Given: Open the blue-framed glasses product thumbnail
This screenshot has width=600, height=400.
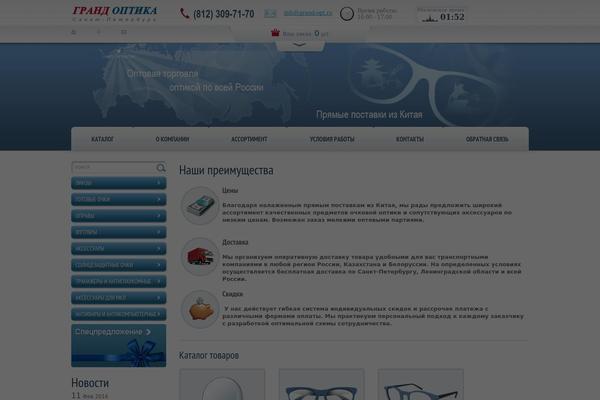Looking at the screenshot, I should pos(321,384).
